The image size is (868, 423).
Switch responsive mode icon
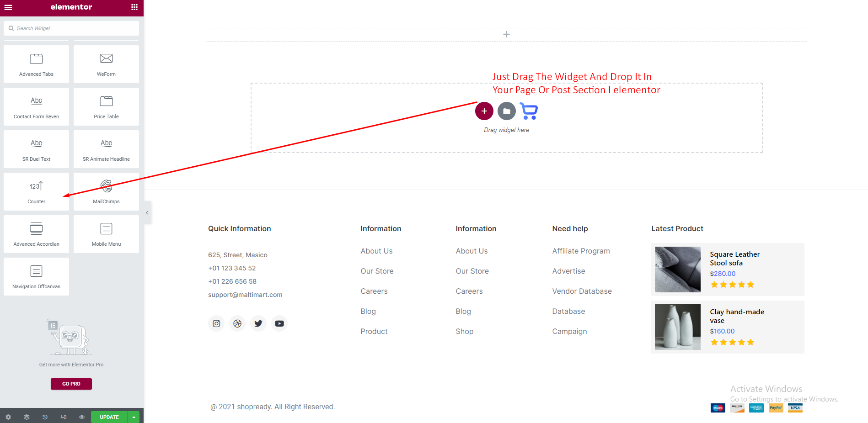pos(64,417)
